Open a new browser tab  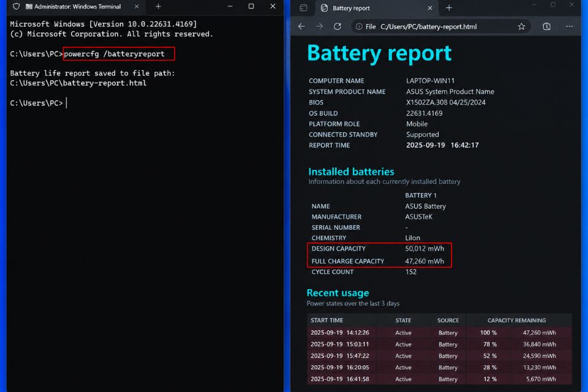(449, 8)
